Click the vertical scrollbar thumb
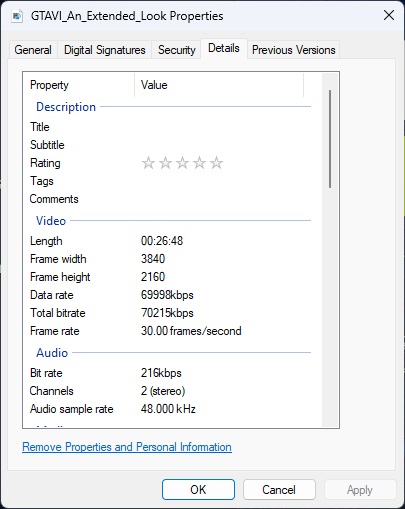 pos(330,139)
